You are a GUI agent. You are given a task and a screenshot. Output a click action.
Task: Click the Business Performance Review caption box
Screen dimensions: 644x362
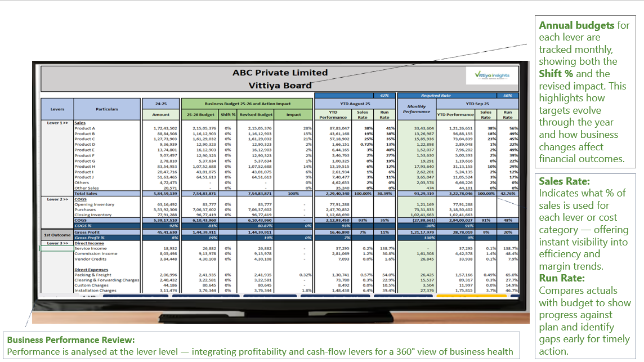coord(261,346)
